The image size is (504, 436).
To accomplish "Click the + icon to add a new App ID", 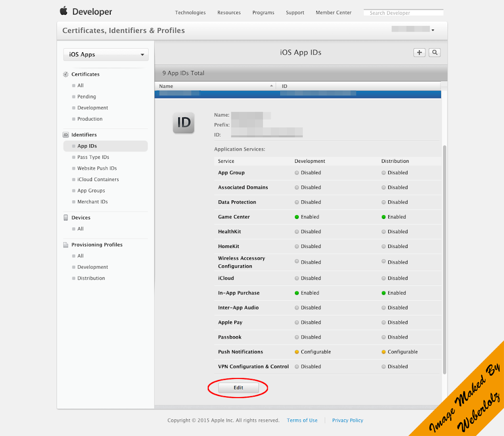I will 419,52.
